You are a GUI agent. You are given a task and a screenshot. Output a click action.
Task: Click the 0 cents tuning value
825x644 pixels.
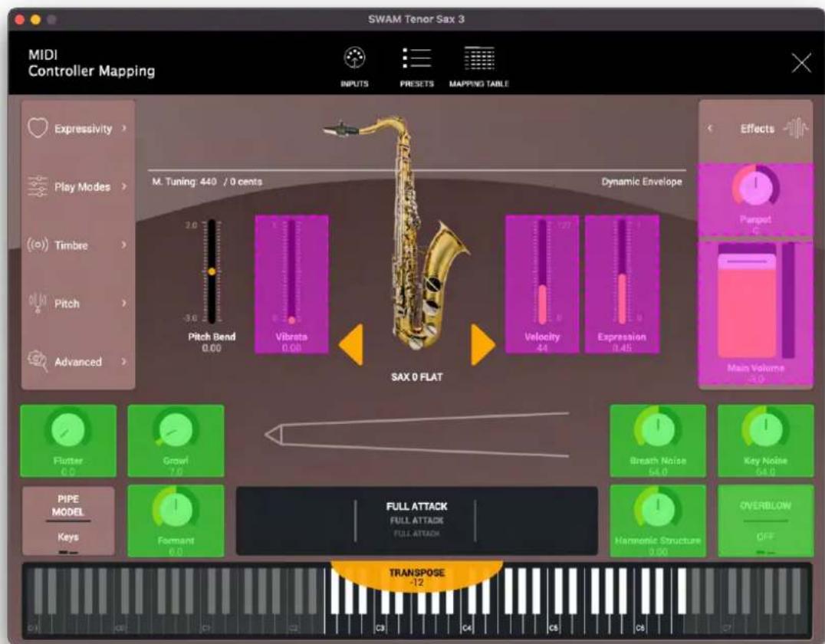(245, 182)
